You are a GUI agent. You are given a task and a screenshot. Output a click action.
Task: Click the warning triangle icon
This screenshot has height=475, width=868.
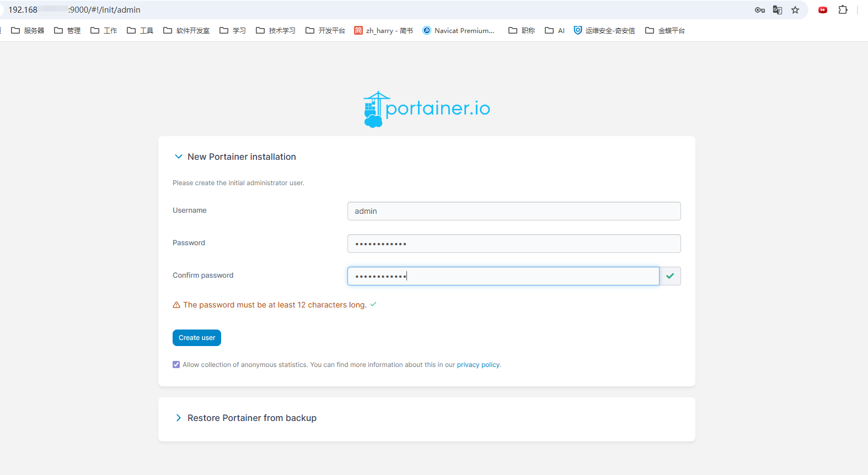click(176, 305)
